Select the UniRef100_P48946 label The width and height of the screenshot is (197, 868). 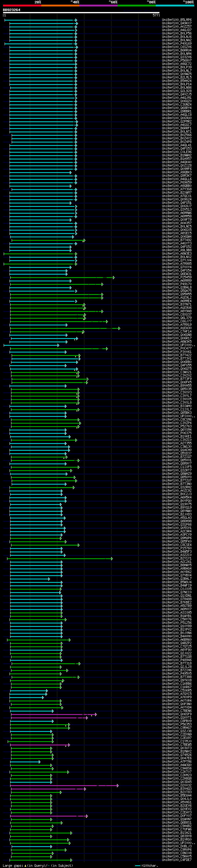click(x=177, y=660)
